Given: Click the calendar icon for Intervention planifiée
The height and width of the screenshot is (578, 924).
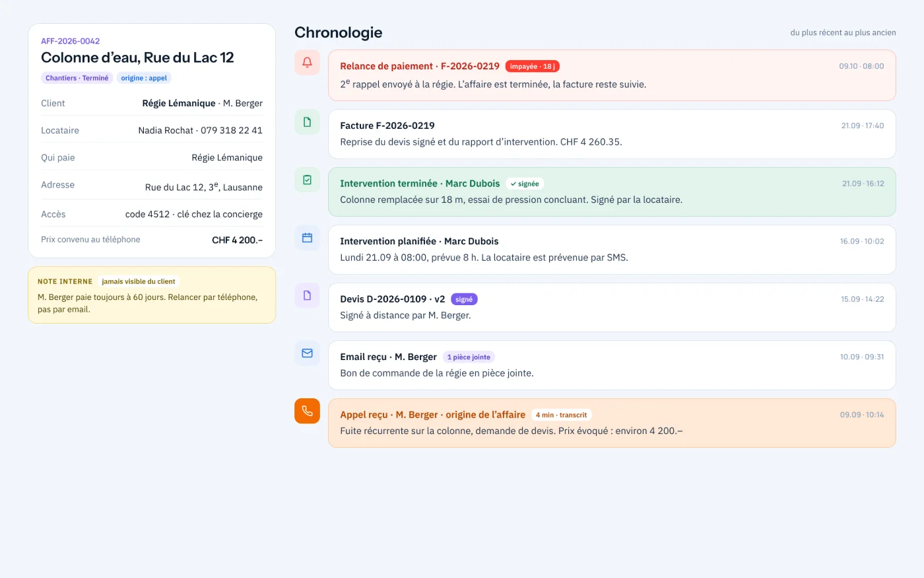Looking at the screenshot, I should click(307, 238).
